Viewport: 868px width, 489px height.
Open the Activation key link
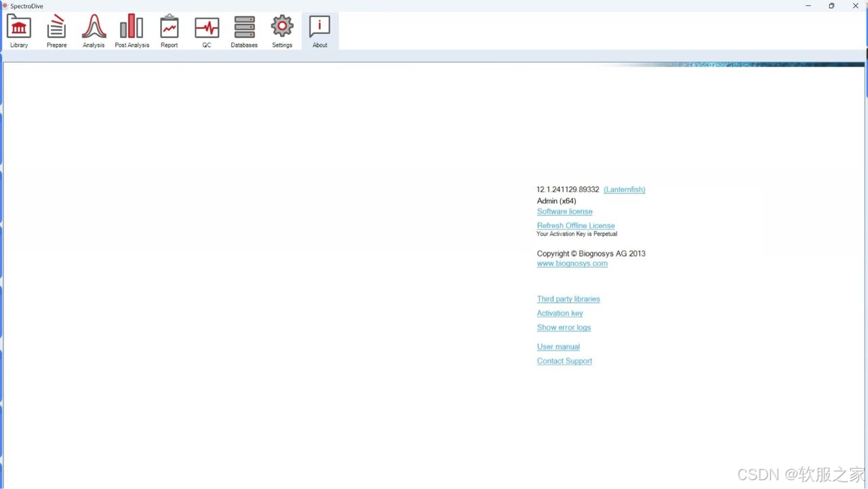pos(560,313)
